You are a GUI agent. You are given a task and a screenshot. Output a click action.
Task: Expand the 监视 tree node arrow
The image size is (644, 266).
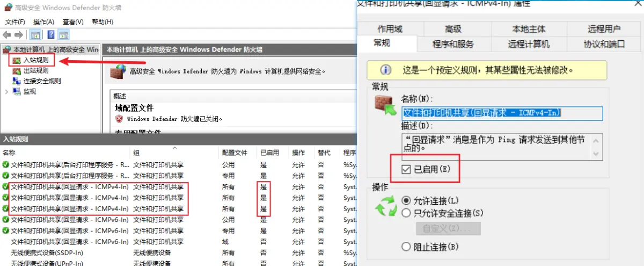(6, 92)
